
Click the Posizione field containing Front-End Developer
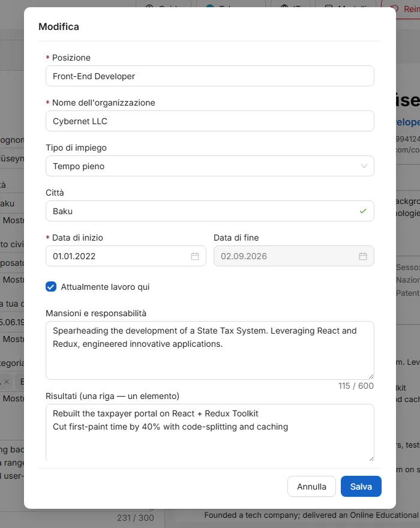(x=210, y=76)
